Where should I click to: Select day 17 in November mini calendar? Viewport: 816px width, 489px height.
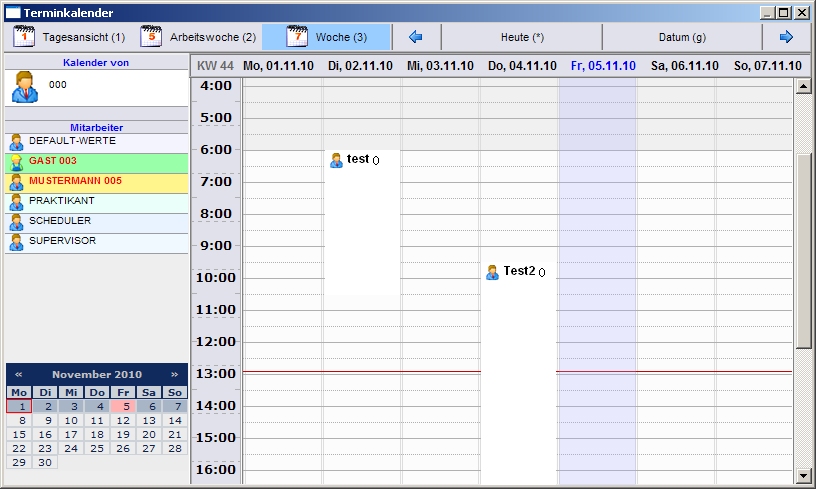pyautogui.click(x=71, y=435)
